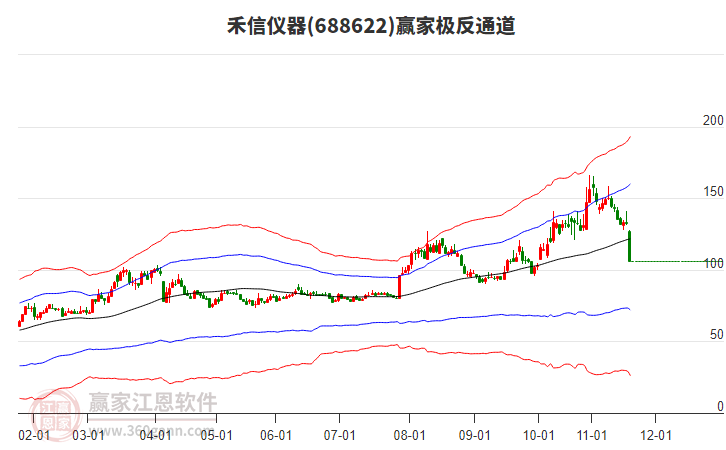This screenshot has height=450, width=726.
Task: Select the 07-01 date label
Action: click(339, 436)
